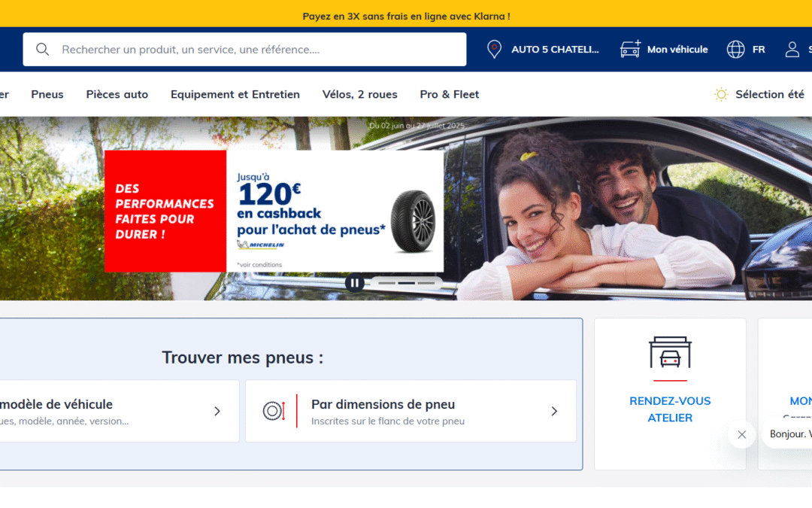Screen dimensions: 812x508
Task: Click the magnifying glass search icon
Action: 42,49
